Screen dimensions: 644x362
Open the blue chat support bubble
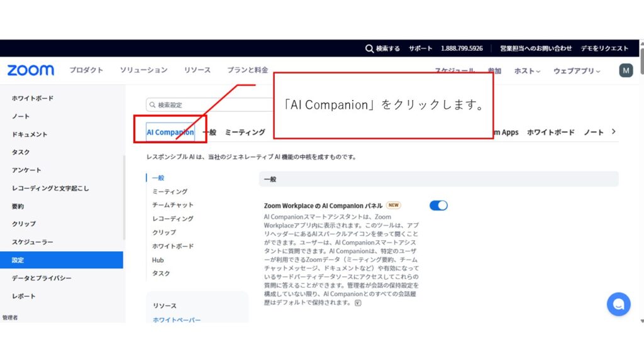[x=618, y=304]
